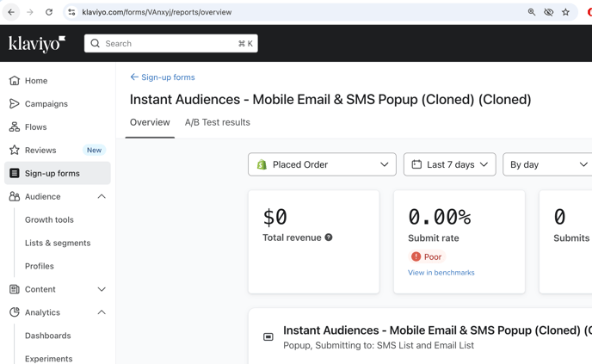592x364 pixels.
Task: Open the Placed Order metric dropdown
Action: click(x=322, y=164)
